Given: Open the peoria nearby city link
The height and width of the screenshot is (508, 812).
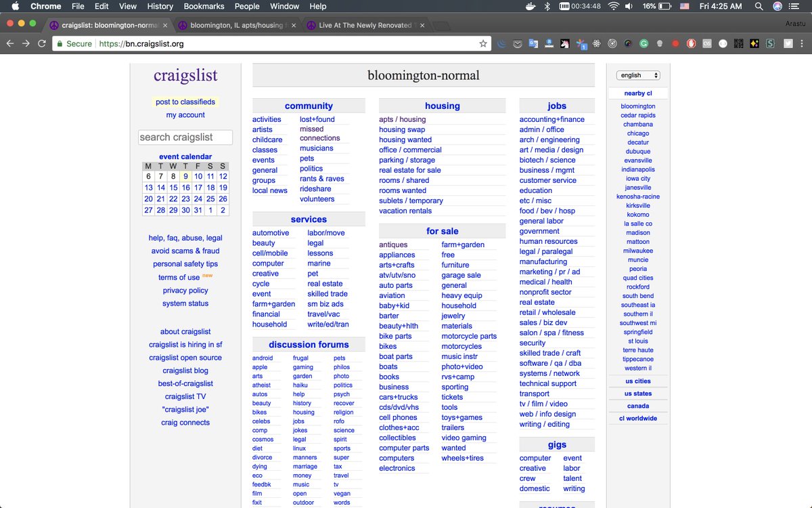Looking at the screenshot, I should (x=638, y=269).
